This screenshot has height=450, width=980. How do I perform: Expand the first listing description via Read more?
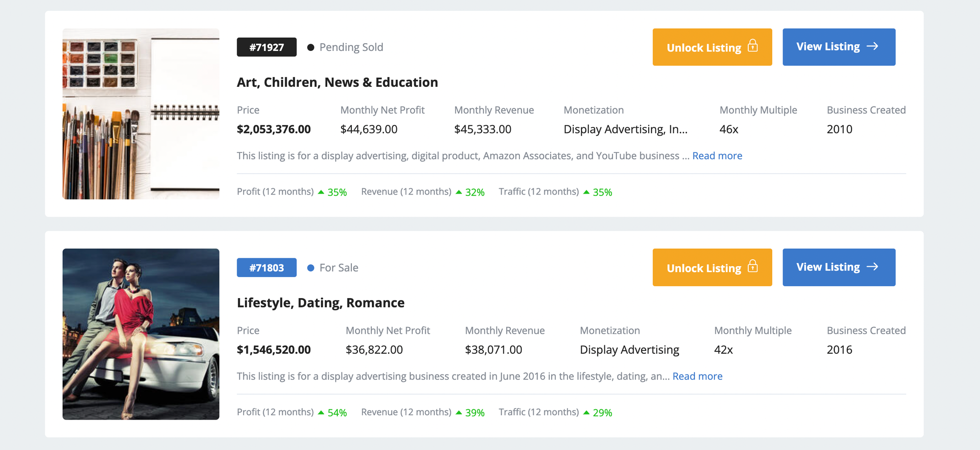[x=717, y=155]
